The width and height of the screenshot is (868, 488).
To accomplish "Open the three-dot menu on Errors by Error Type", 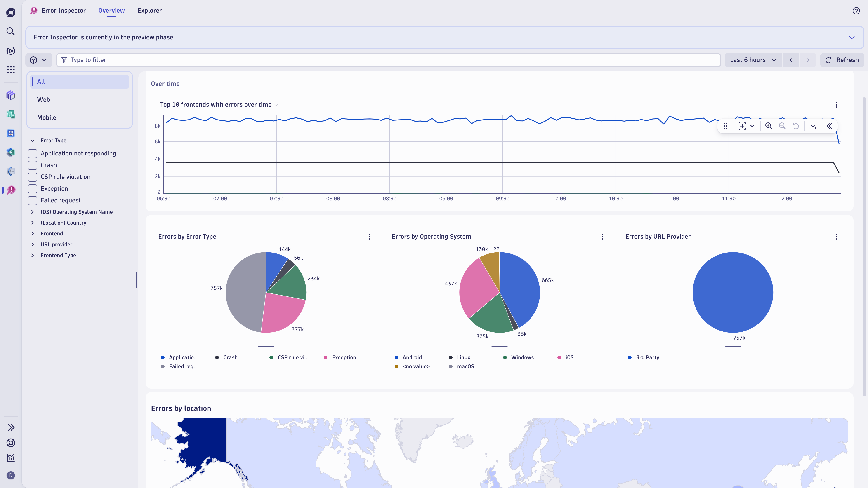I will click(369, 237).
